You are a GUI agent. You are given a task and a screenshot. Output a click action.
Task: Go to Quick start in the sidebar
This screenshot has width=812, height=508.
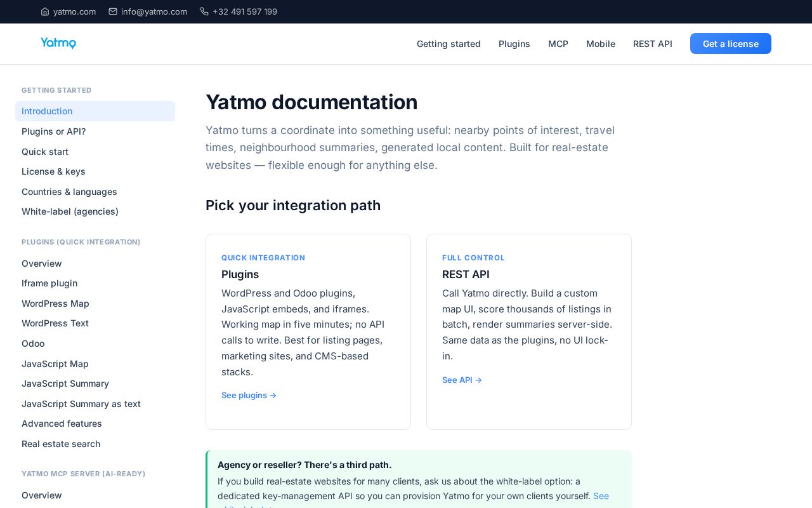click(x=95, y=152)
